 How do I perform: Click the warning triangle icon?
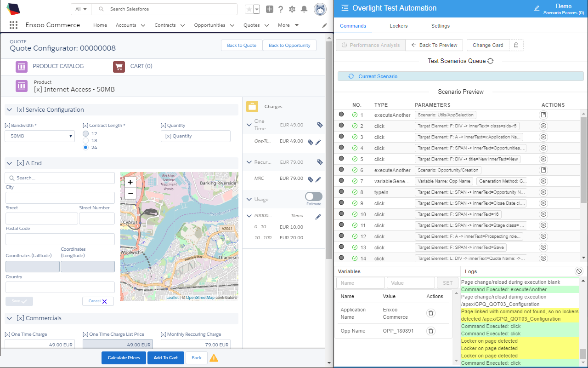[x=214, y=357]
